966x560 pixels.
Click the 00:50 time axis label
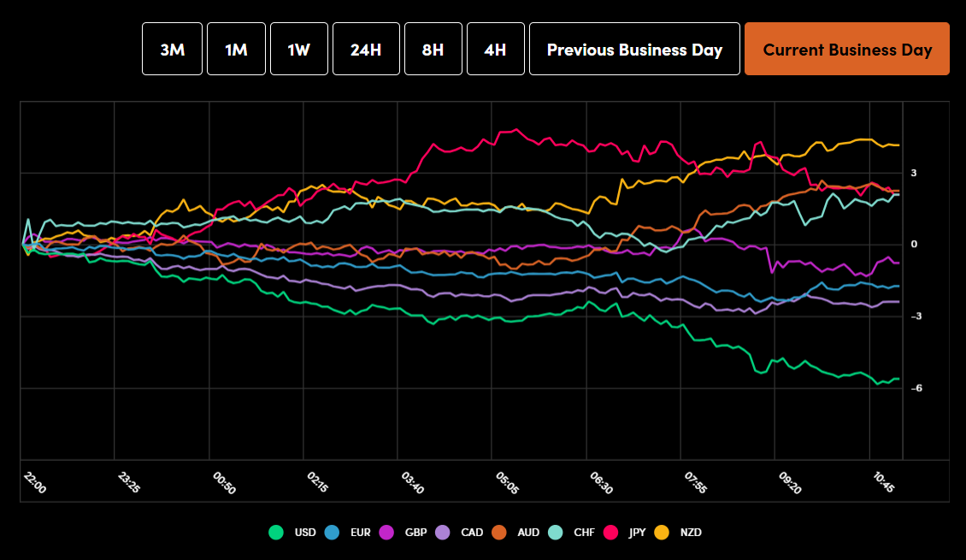point(224,482)
